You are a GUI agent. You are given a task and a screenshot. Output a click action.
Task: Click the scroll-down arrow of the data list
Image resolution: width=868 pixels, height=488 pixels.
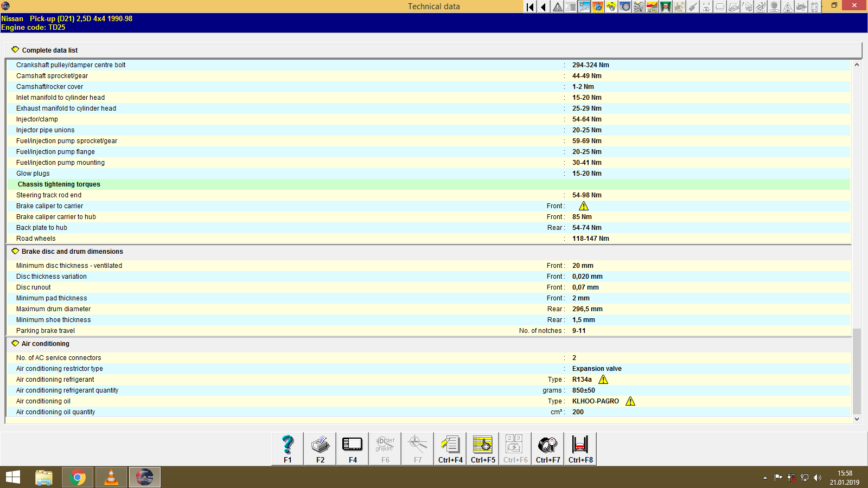coord(857,419)
